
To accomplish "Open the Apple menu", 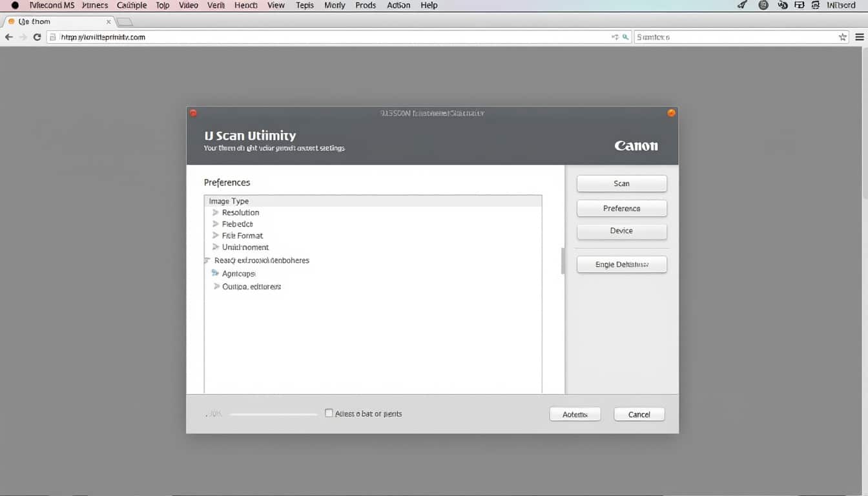I will click(x=15, y=5).
